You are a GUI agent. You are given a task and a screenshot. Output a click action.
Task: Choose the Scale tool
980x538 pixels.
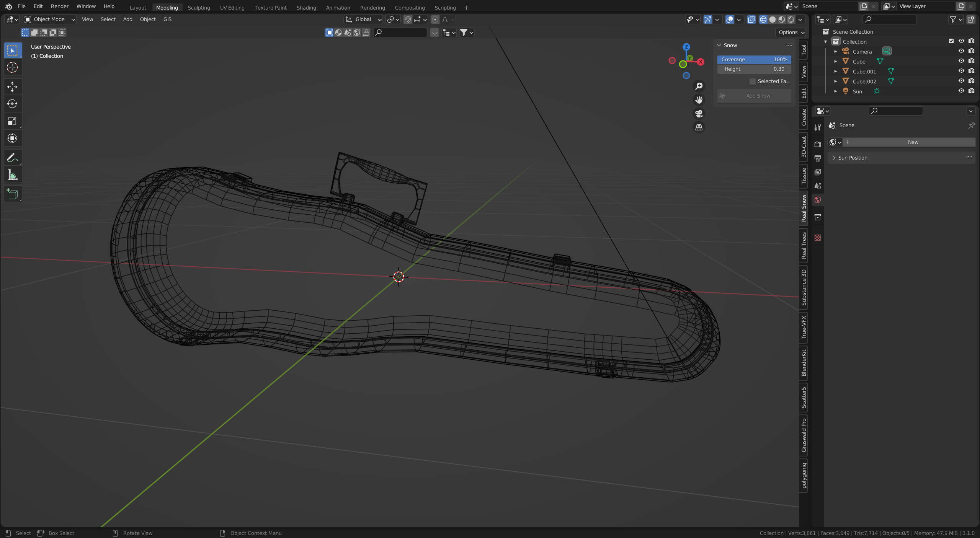[12, 121]
